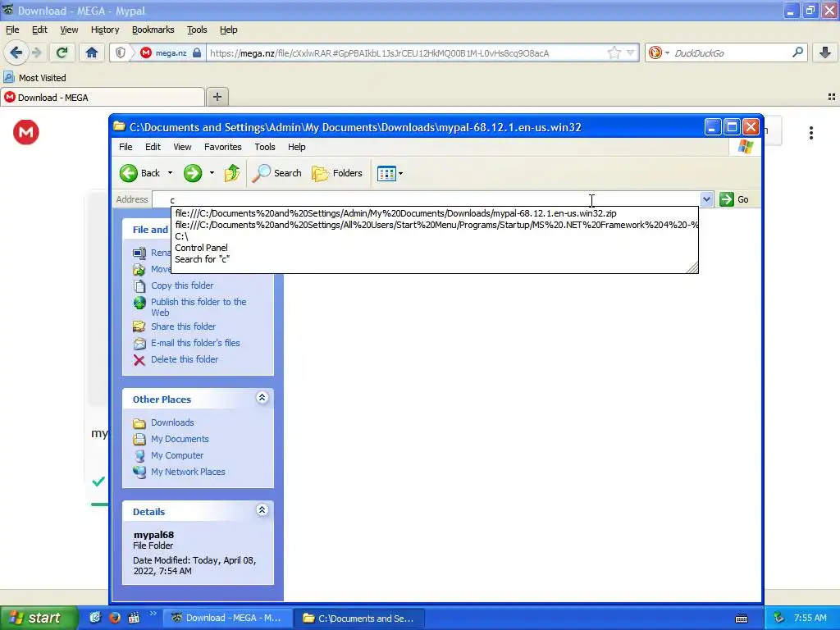840x630 pixels.
Task: Open the Most Visited bookmarks folder
Action: [x=34, y=78]
